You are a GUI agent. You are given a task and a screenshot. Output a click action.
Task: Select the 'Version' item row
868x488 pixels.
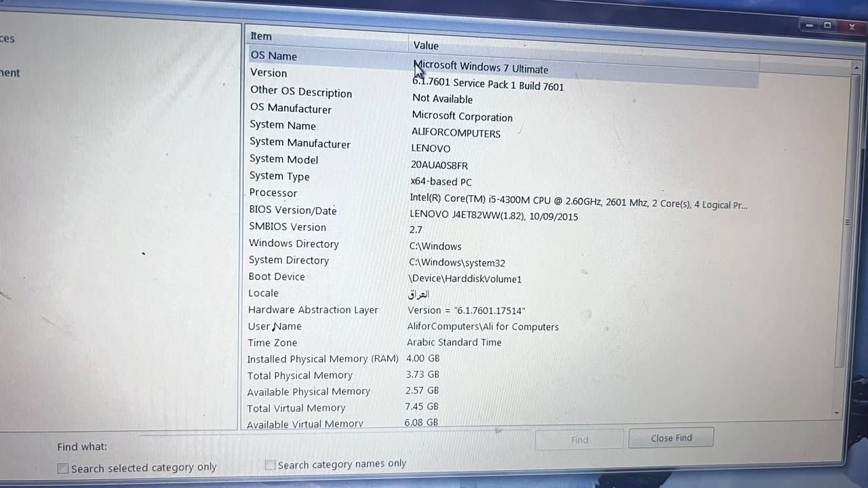click(269, 73)
